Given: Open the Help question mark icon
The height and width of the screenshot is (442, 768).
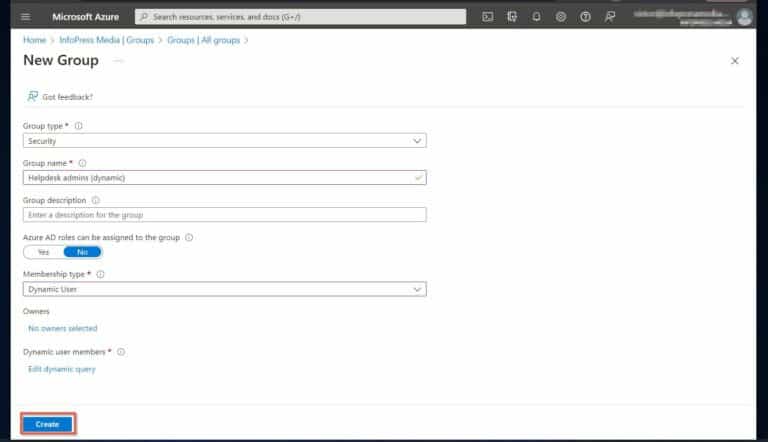Looking at the screenshot, I should pyautogui.click(x=585, y=17).
